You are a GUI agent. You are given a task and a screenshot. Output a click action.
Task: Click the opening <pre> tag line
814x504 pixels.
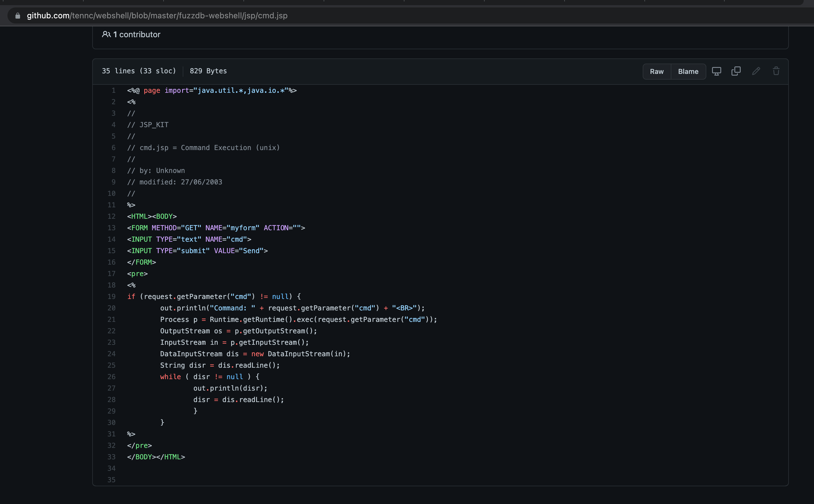pyautogui.click(x=137, y=274)
